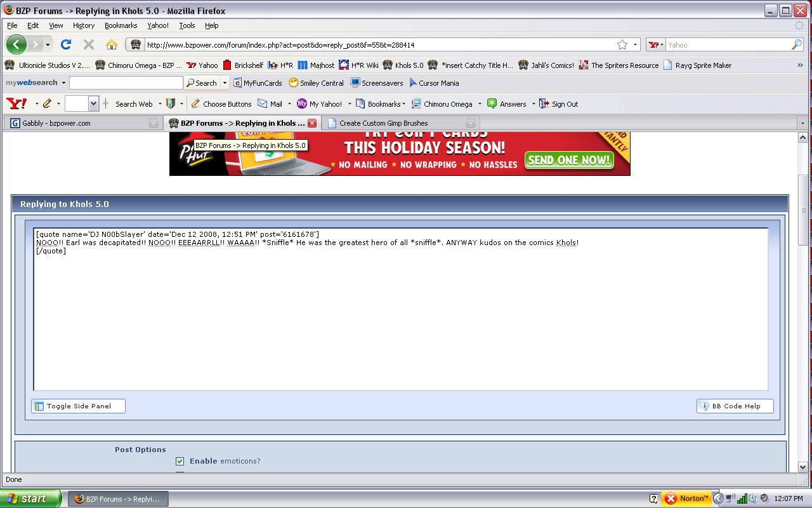Click the magnifier in the Yahoo search box
The image size is (812, 508).
797,44
